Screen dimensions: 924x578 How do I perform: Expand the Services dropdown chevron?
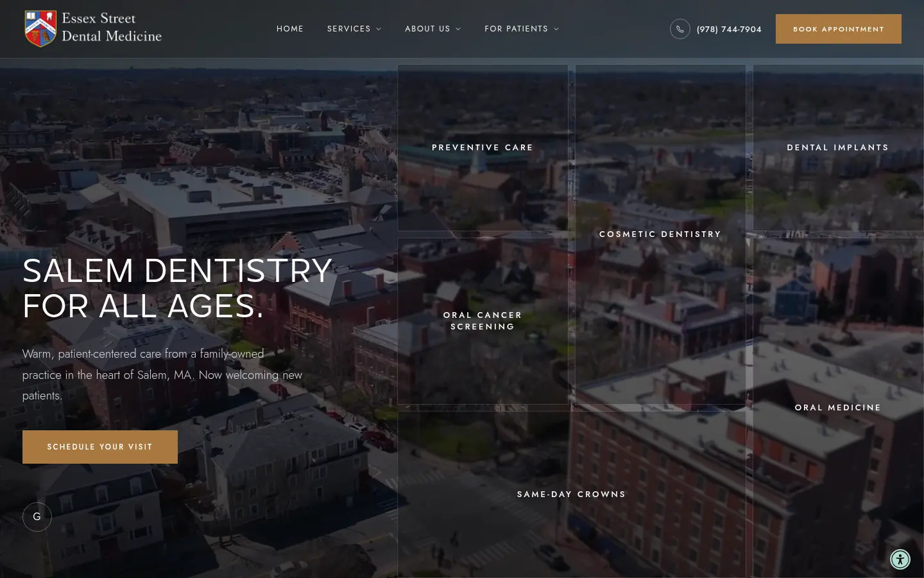pyautogui.click(x=379, y=29)
